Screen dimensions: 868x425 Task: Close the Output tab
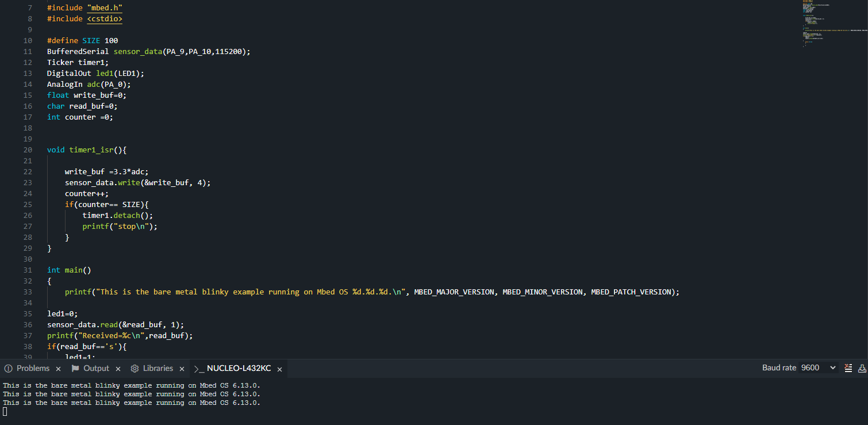pyautogui.click(x=118, y=368)
